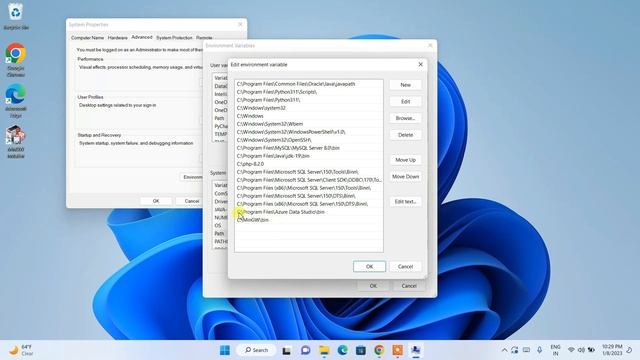Select the Azure Data Studio\bin entry

click(x=309, y=212)
